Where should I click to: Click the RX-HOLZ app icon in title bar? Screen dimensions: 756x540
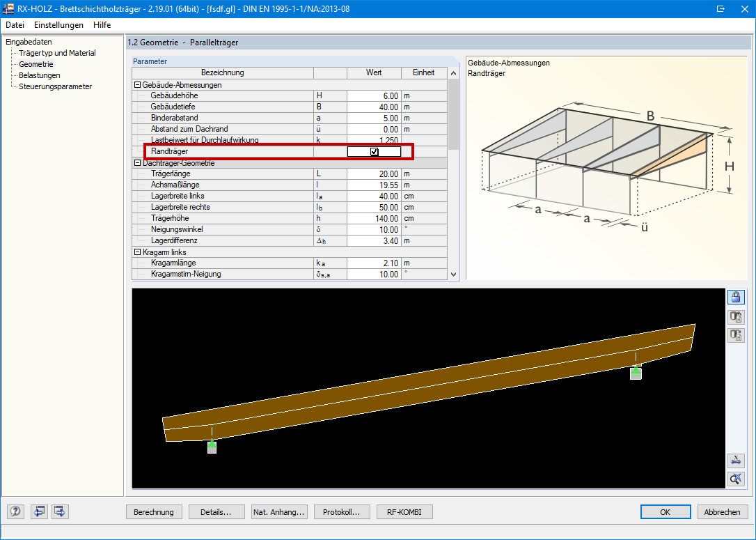pyautogui.click(x=8, y=8)
